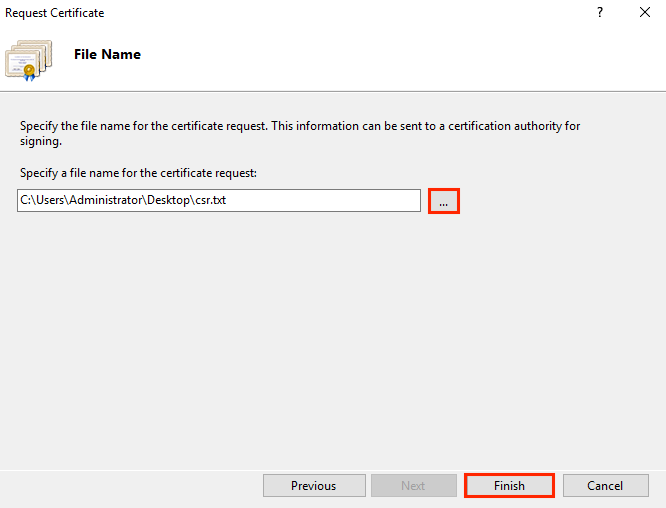The width and height of the screenshot is (666, 508).
Task: Click the Users folder segment in path
Action: 48,200
